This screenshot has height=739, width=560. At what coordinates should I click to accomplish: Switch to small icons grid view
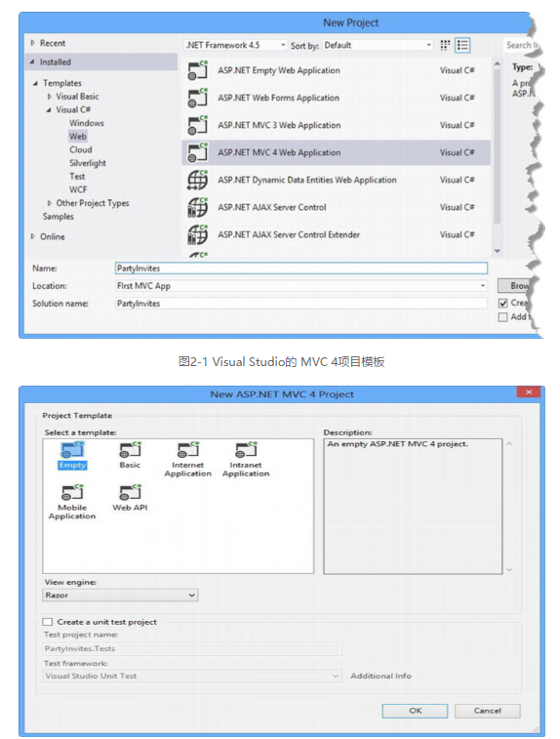point(445,45)
